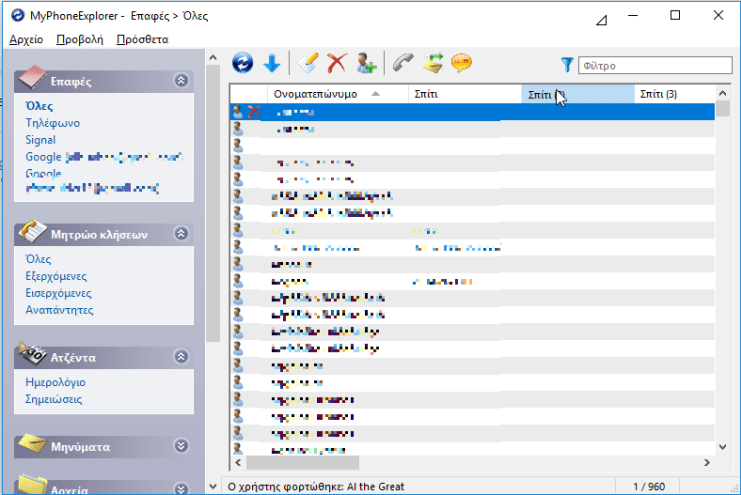741x495 pixels.
Task: Collapse the Επαφές panel
Action: 181,80
